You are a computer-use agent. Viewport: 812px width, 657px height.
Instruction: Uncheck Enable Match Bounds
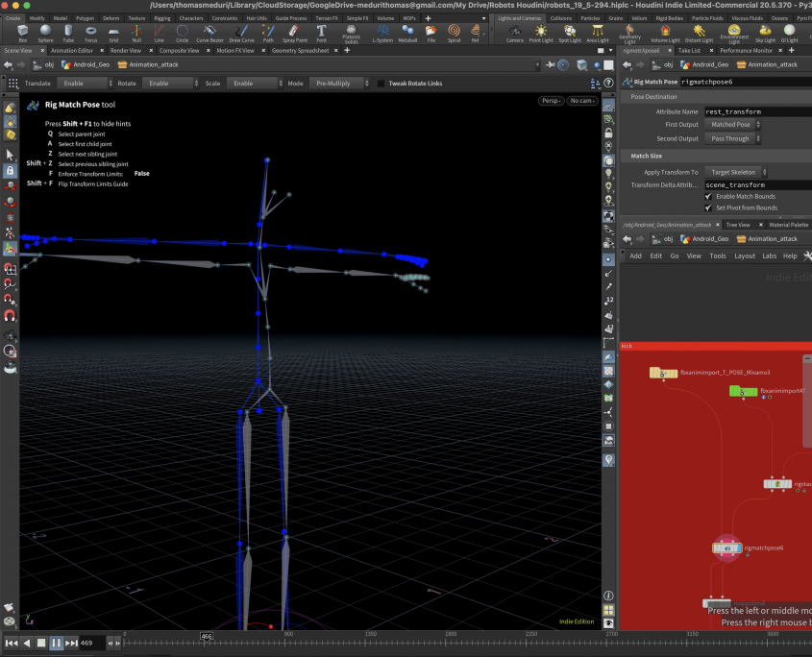pyautogui.click(x=709, y=196)
